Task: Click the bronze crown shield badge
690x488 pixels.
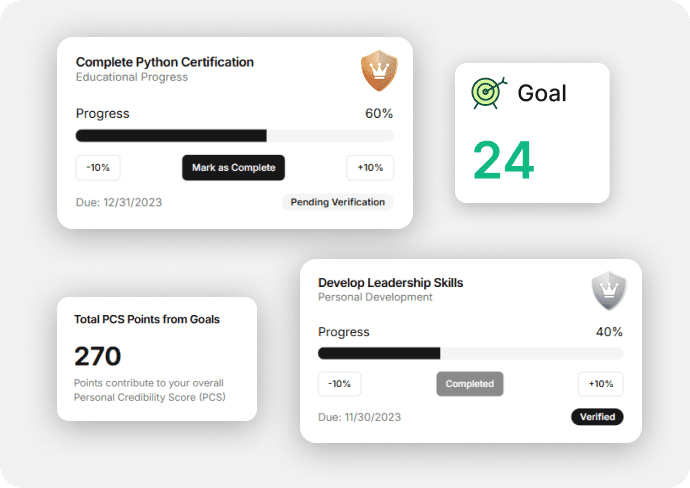Action: click(x=379, y=70)
